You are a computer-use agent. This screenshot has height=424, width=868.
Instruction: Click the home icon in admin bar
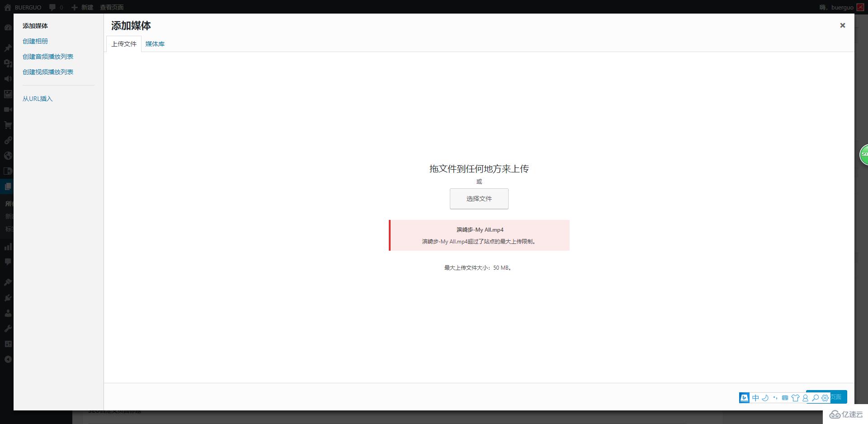tap(8, 7)
